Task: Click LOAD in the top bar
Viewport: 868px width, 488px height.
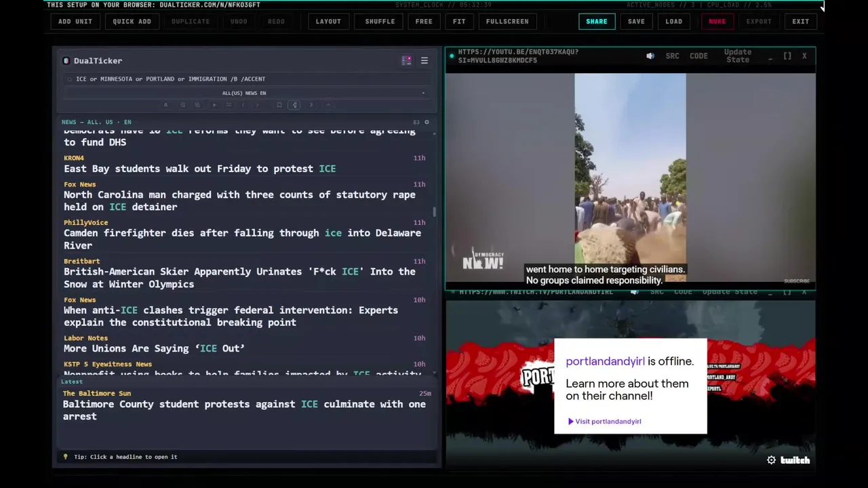Action: (673, 21)
